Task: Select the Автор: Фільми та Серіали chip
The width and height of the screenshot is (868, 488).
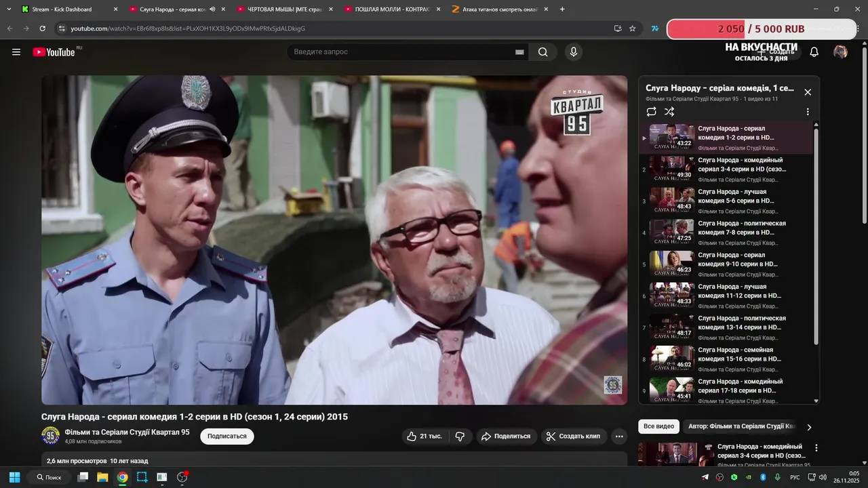Action: click(x=742, y=426)
